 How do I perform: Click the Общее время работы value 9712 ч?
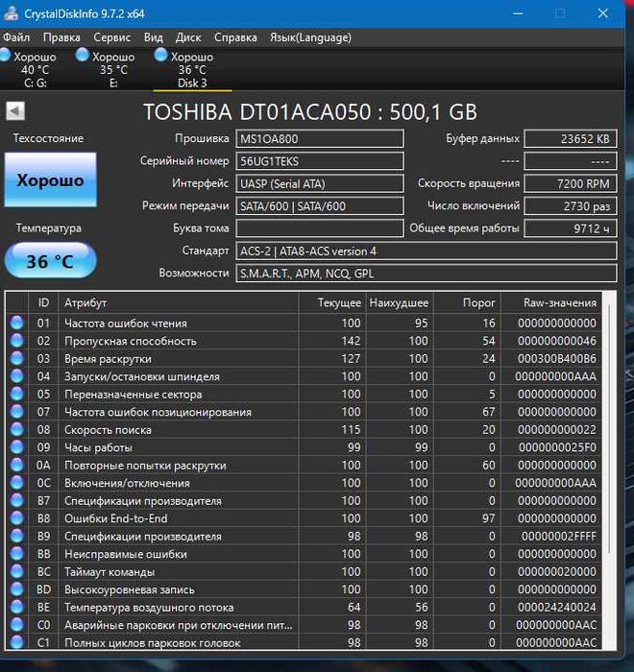coord(571,228)
